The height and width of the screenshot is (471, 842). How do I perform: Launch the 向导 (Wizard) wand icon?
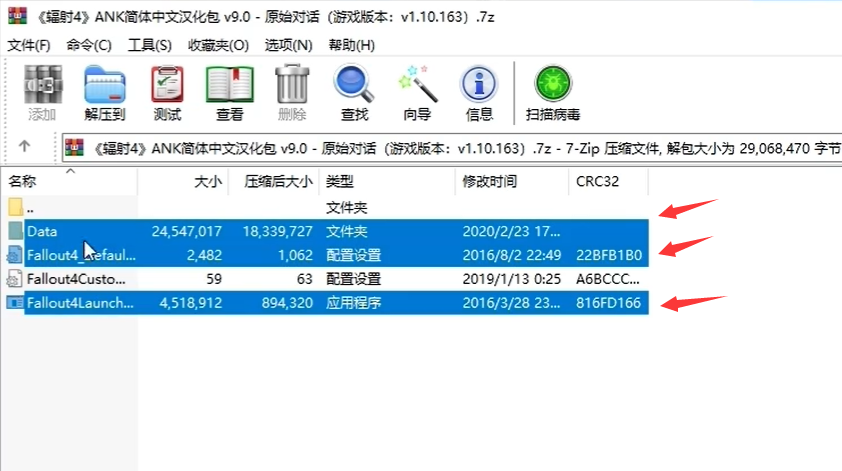click(x=417, y=84)
